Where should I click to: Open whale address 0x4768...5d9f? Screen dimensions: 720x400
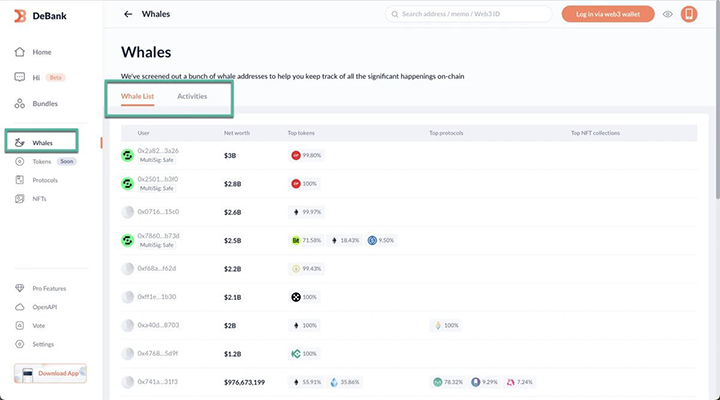[158, 353]
